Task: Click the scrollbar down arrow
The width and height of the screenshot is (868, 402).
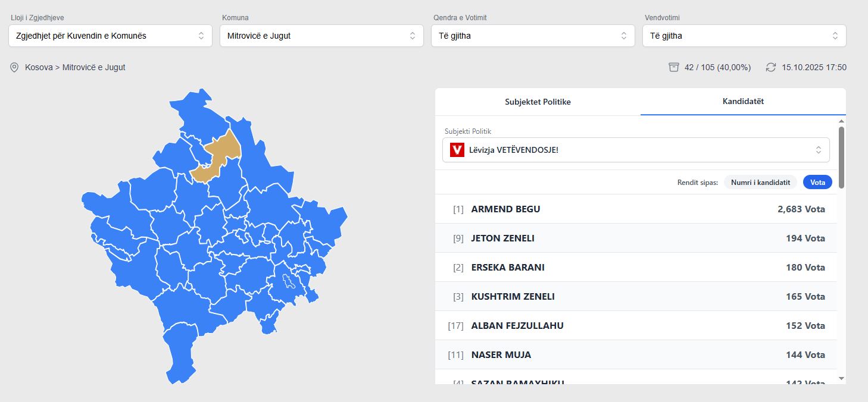Action: pos(841,378)
